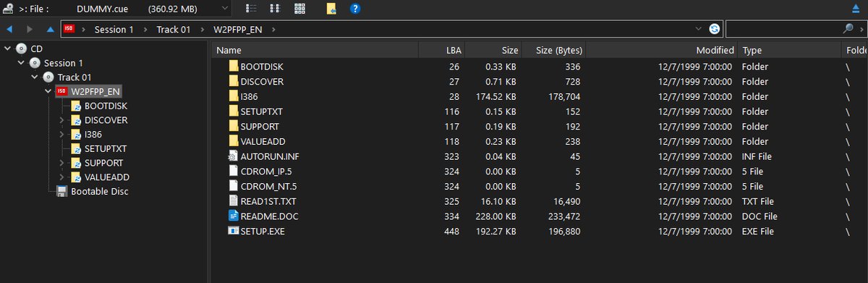Collapse the CD tree node
The height and width of the screenshot is (283, 868).
(x=7, y=48)
